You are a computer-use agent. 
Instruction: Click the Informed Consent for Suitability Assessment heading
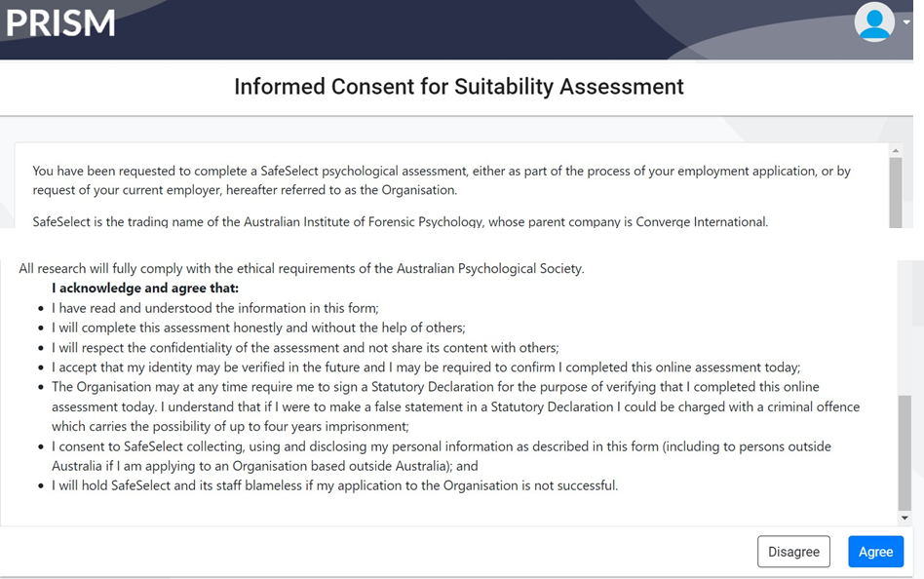(x=458, y=87)
